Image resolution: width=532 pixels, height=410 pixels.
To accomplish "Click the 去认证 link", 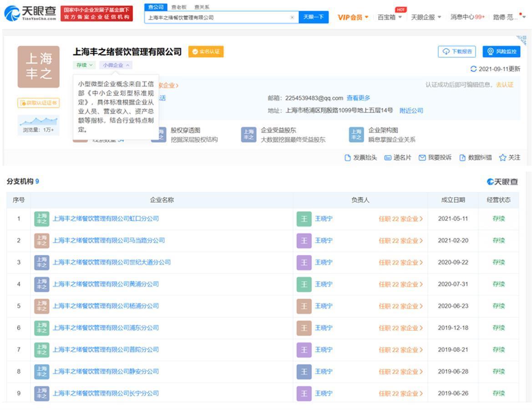I will coord(505,85).
